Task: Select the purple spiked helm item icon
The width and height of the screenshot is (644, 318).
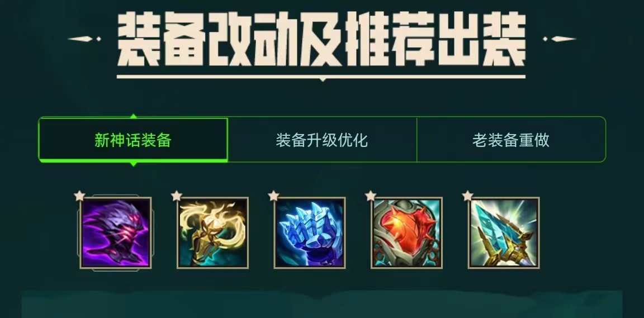Action: pos(115,233)
